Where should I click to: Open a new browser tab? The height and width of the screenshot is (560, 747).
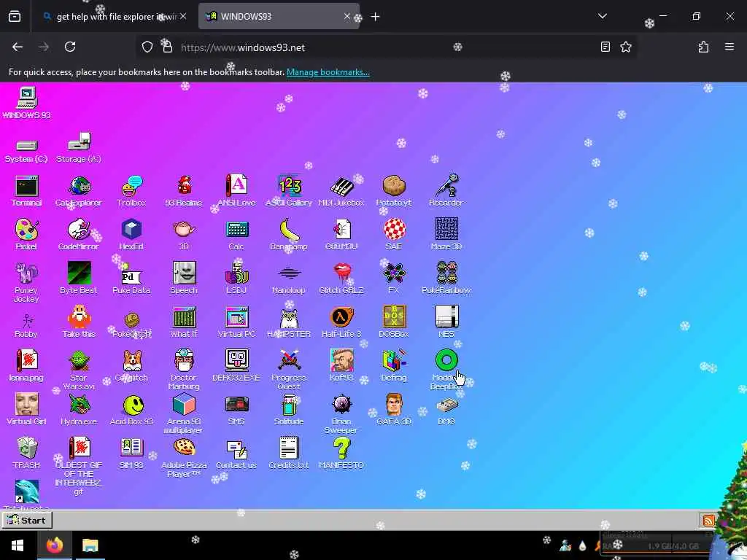376,17
